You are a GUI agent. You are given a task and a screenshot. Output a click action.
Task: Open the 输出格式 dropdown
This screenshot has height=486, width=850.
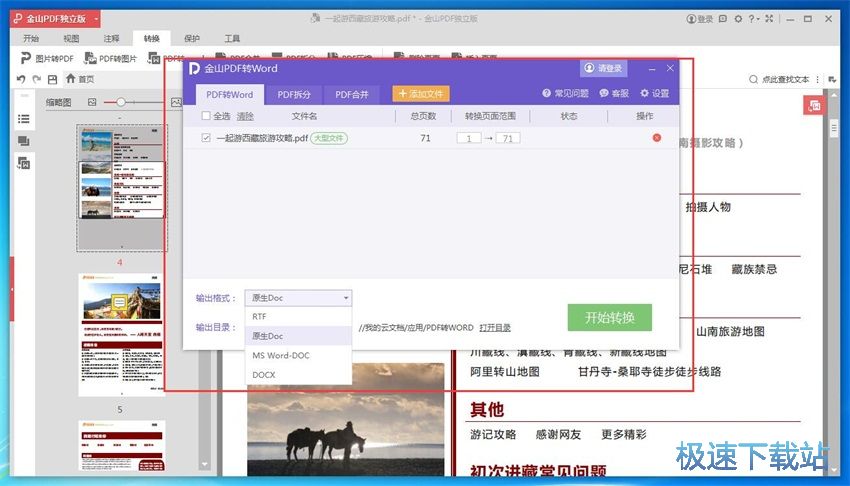(x=298, y=297)
